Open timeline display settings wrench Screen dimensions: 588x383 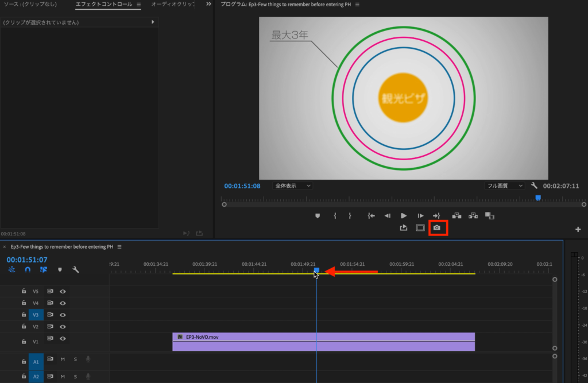pos(75,269)
